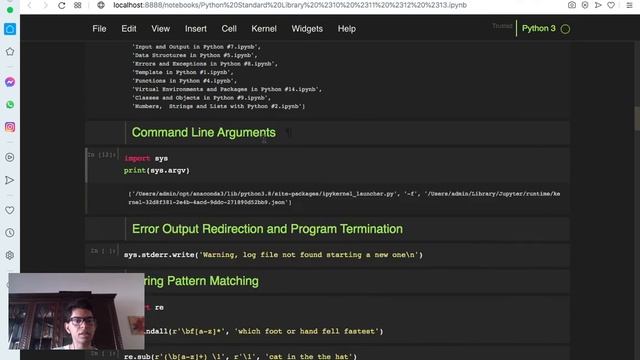Open the Jupyter File menu

coord(99,29)
